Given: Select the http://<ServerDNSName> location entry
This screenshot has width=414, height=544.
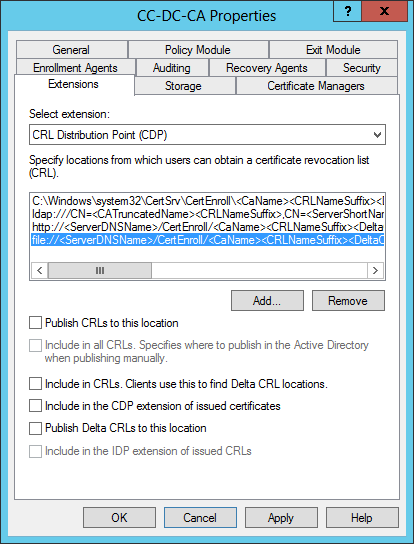Looking at the screenshot, I should pos(208,227).
